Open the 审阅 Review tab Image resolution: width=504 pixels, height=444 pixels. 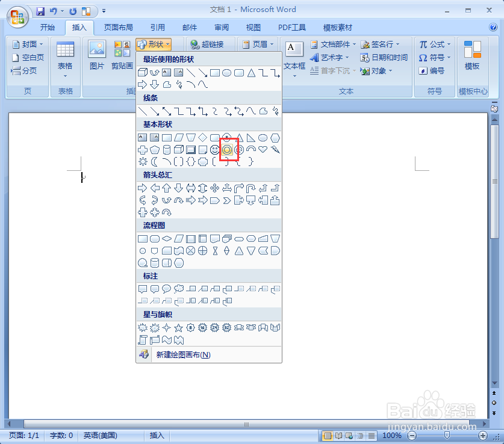[x=222, y=28]
